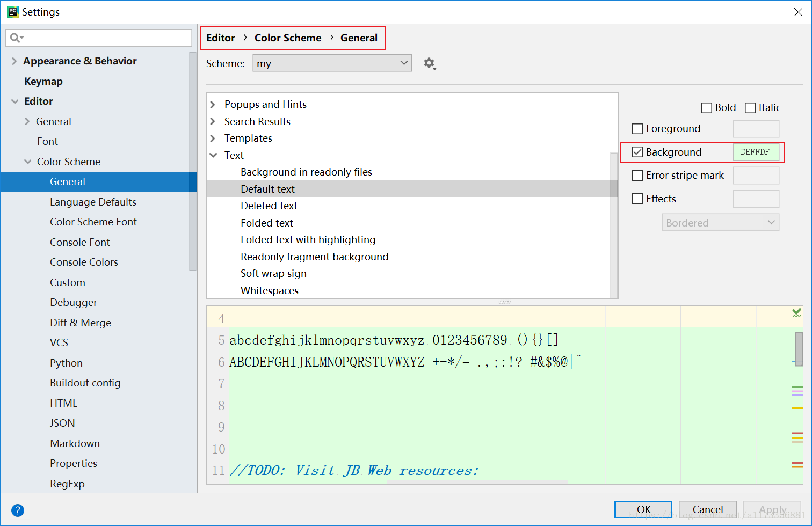812x526 pixels.
Task: Select the Python color scheme page
Action: [66, 363]
